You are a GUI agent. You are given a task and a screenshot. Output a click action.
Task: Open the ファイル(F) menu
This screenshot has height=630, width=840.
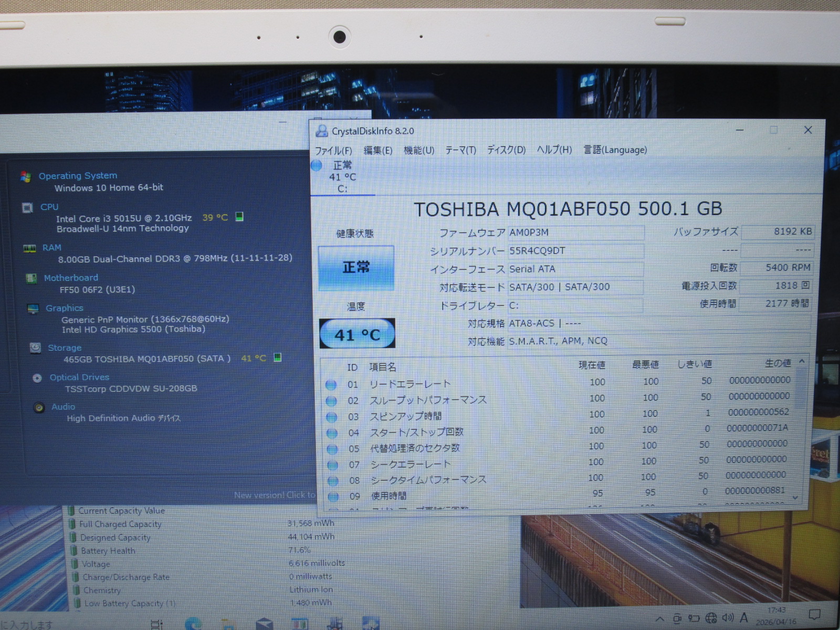tap(333, 151)
